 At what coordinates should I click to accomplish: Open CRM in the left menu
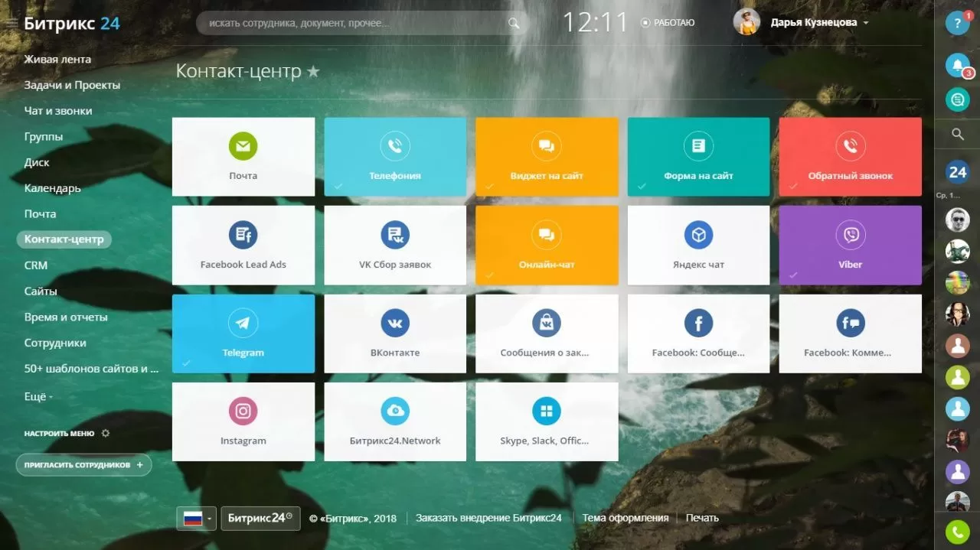36,265
